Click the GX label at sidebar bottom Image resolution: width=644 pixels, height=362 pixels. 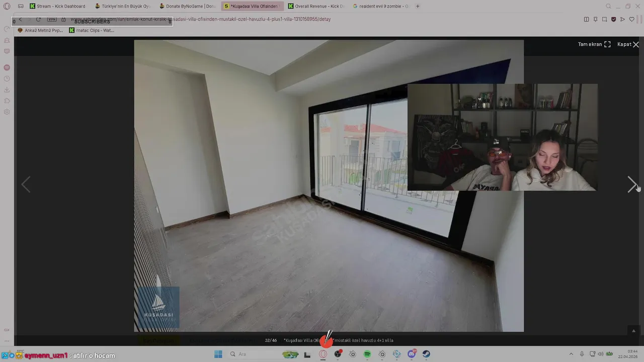point(7,330)
